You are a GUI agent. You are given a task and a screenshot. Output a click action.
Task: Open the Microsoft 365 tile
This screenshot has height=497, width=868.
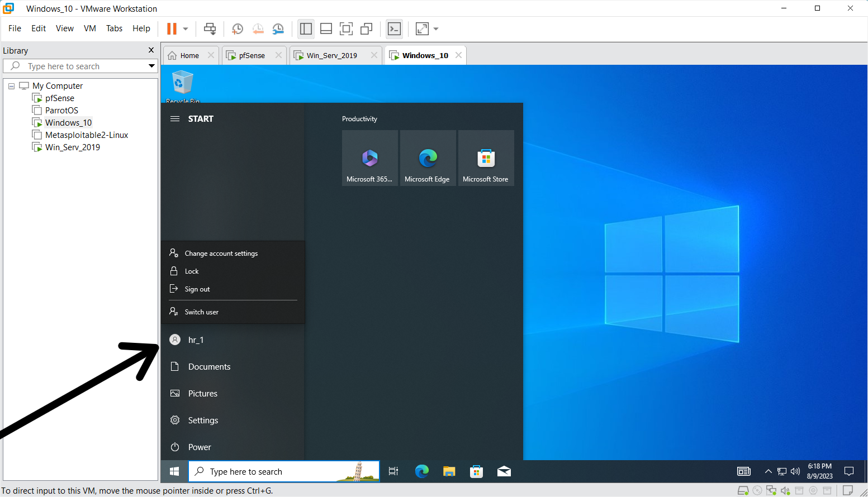coord(370,158)
